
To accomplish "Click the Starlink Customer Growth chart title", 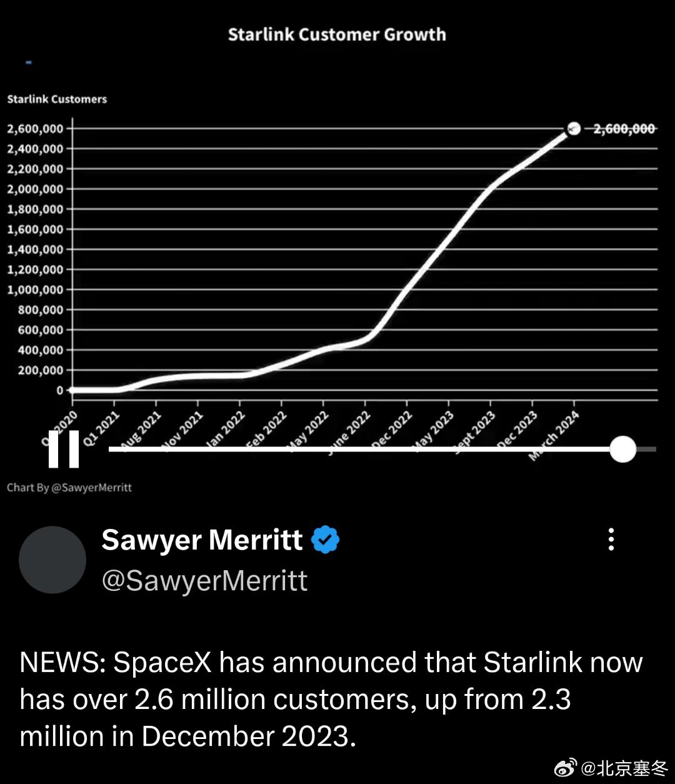I will [x=337, y=34].
